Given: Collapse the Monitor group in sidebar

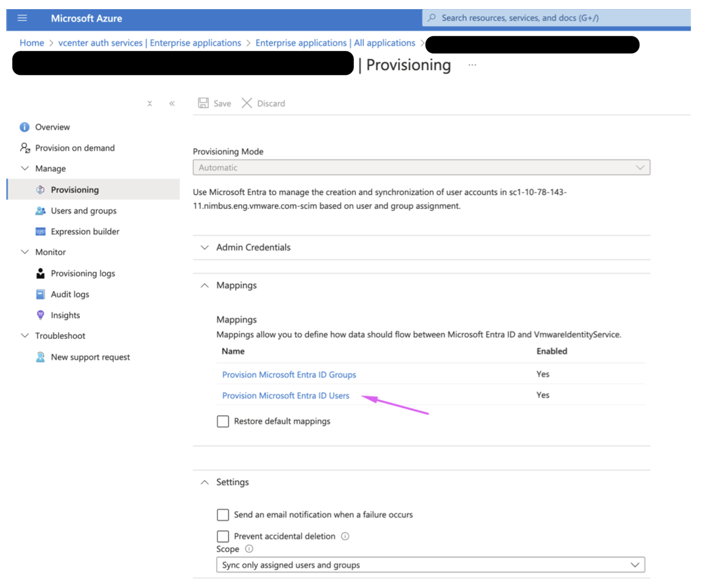Looking at the screenshot, I should pos(25,252).
